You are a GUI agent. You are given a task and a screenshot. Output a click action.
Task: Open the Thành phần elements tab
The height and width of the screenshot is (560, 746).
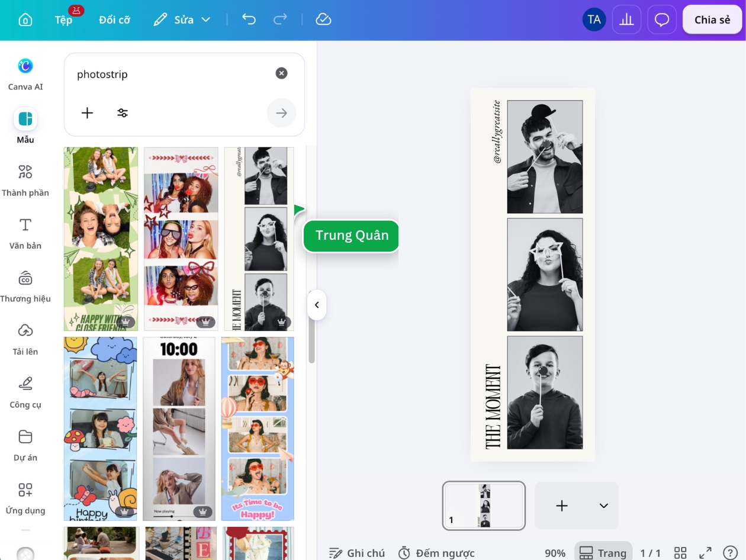pos(25,180)
